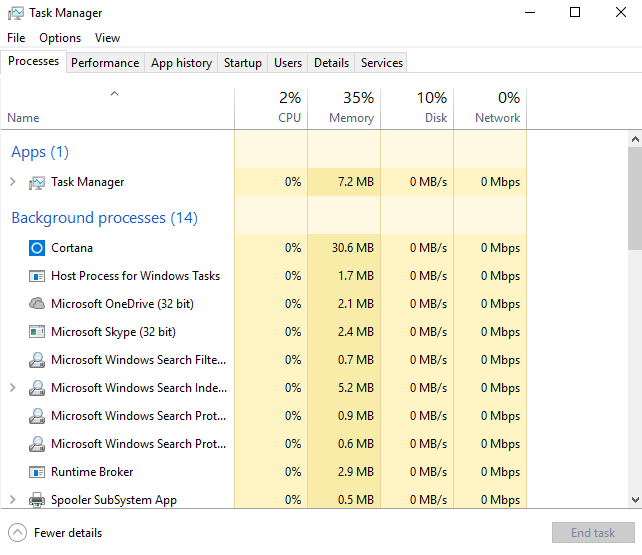Open the Options menu

(60, 38)
